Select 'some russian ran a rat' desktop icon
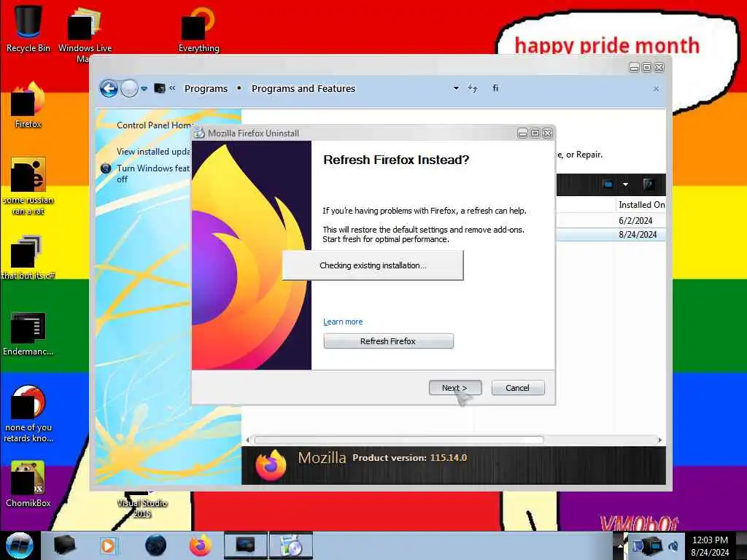 click(x=28, y=186)
